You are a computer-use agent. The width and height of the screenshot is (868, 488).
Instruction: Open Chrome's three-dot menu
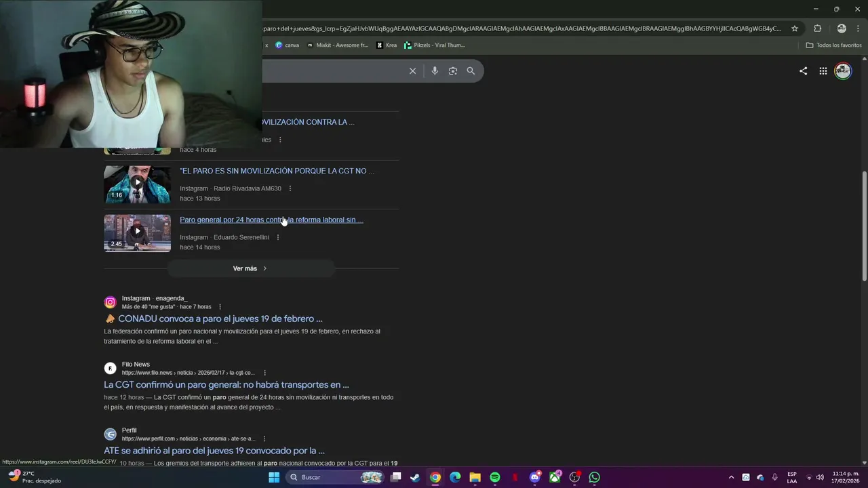859,28
